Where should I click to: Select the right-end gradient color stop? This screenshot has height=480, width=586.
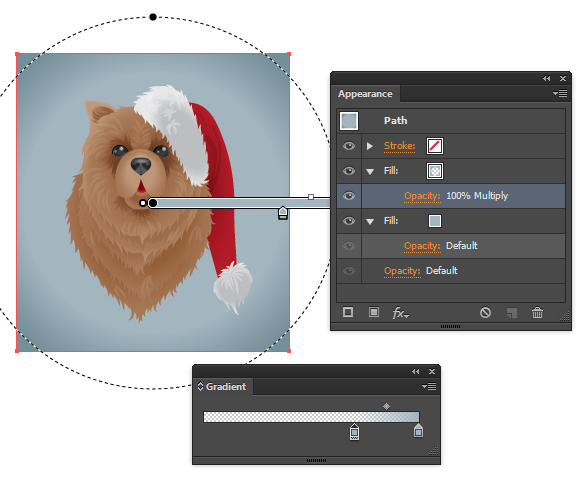418,431
